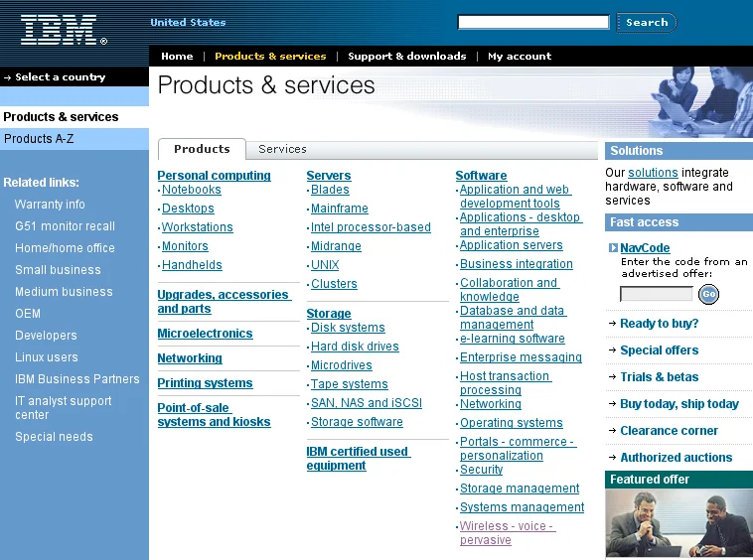This screenshot has width=753, height=560.
Task: Open Workstations link
Action: [198, 227]
